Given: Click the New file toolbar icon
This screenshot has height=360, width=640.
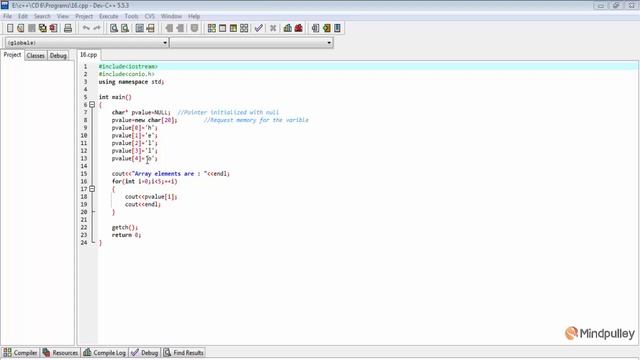Looking at the screenshot, I should [x=10, y=28].
